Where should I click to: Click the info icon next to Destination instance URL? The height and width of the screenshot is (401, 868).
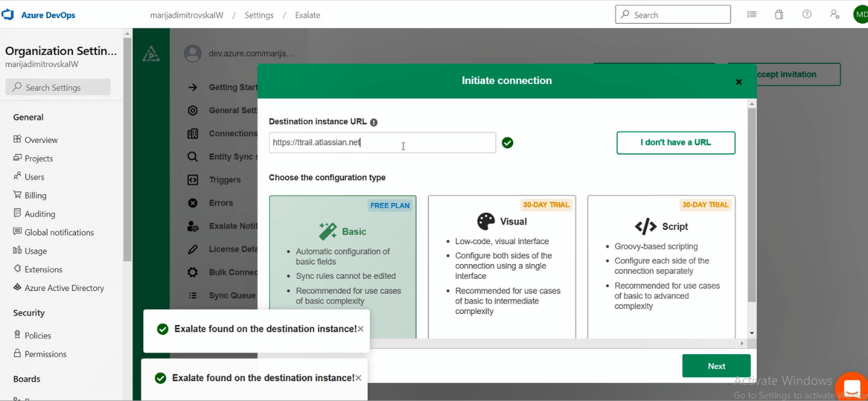point(374,122)
